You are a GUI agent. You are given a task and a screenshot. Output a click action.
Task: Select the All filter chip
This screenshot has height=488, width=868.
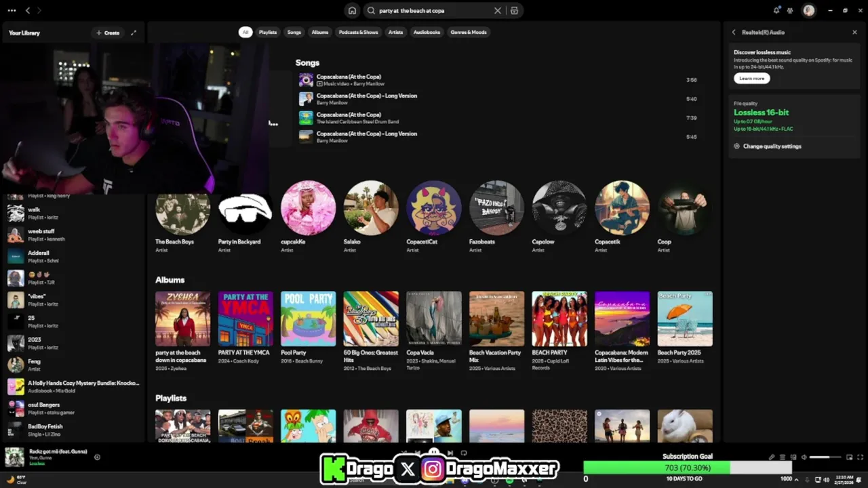point(245,32)
